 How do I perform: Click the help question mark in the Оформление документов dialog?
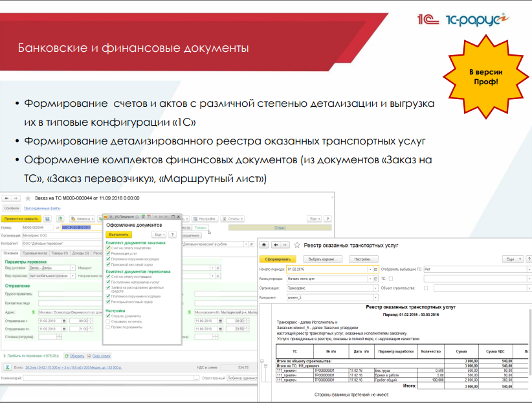click(x=172, y=235)
